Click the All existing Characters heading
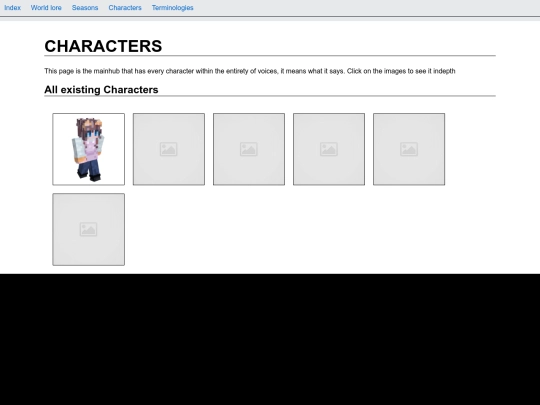Screen dimensions: 540x405 (101, 90)
